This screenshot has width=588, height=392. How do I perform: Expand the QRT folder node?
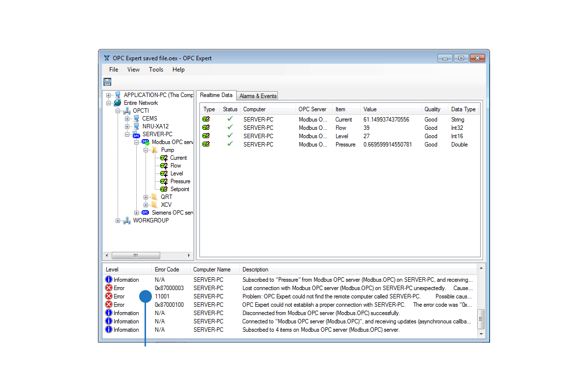pyautogui.click(x=146, y=197)
